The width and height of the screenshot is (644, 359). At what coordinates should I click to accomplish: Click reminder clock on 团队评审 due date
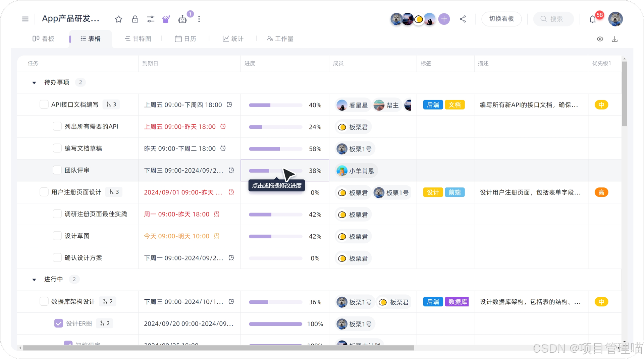point(231,170)
